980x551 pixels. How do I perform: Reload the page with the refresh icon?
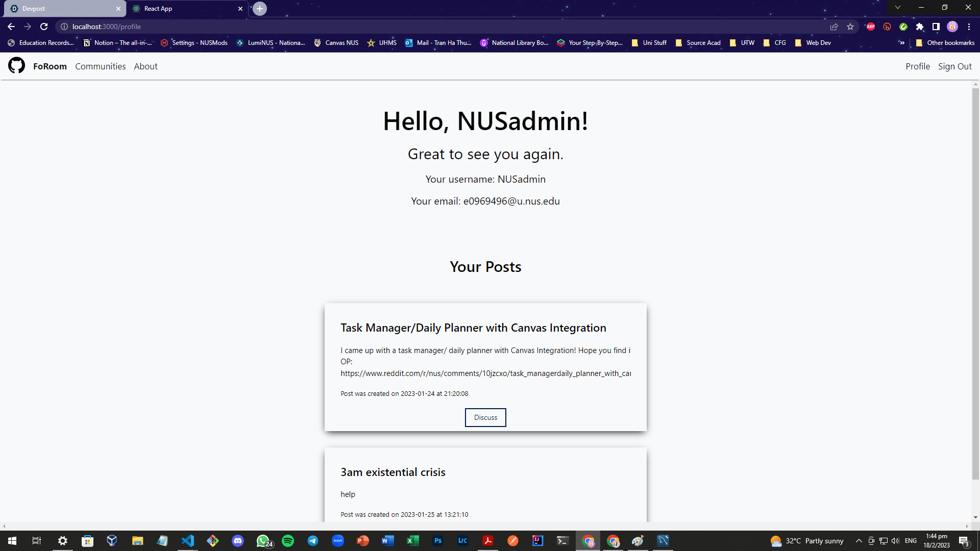(x=44, y=27)
